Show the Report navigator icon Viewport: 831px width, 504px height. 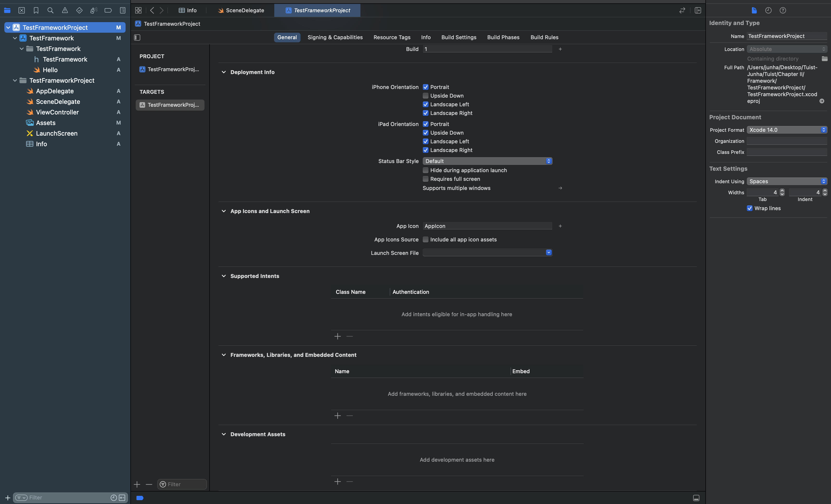point(123,10)
